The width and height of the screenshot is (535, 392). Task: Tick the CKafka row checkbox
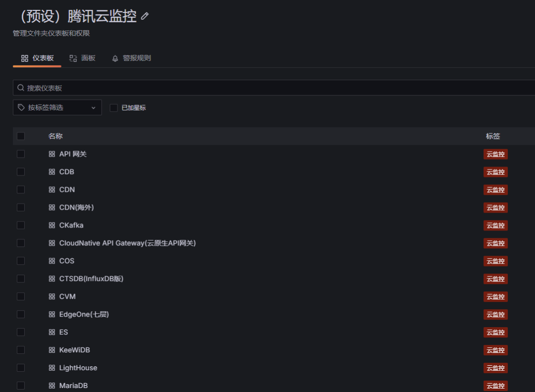point(21,225)
